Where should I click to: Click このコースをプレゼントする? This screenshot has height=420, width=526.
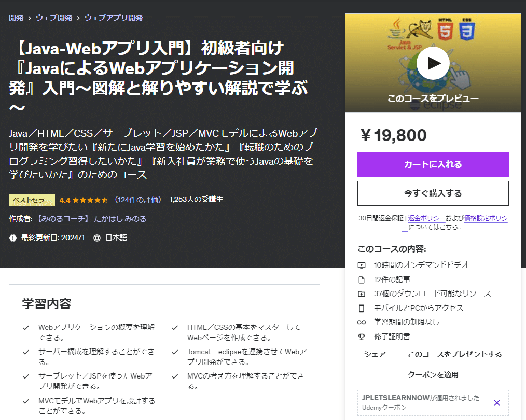(454, 354)
